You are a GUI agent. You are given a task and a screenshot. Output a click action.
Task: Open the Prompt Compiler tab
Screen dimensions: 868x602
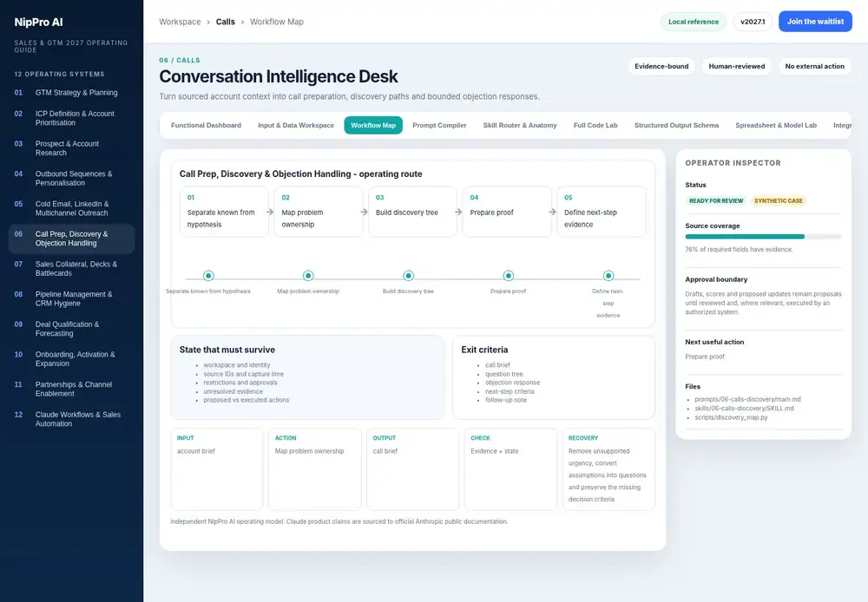pyautogui.click(x=439, y=126)
